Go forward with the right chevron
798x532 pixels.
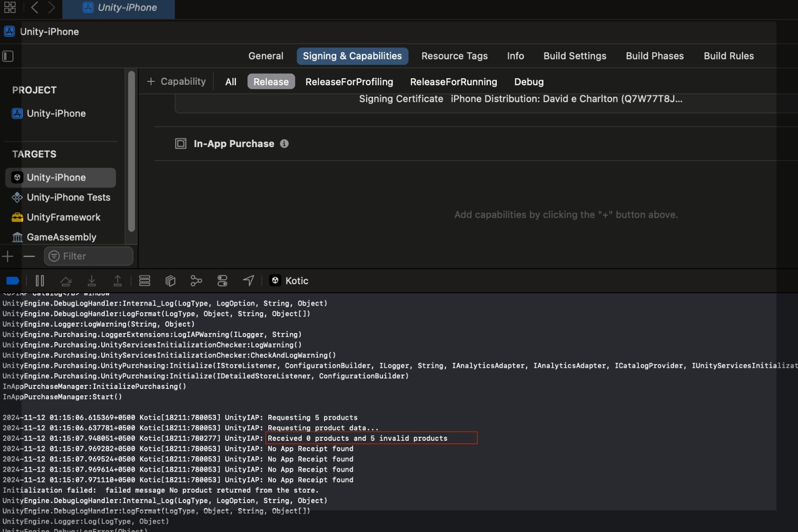[x=52, y=7]
